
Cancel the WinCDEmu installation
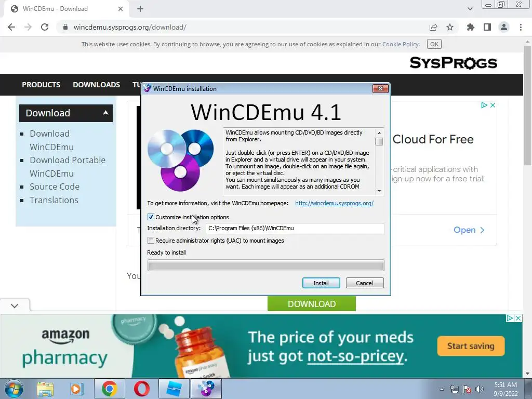pos(365,283)
